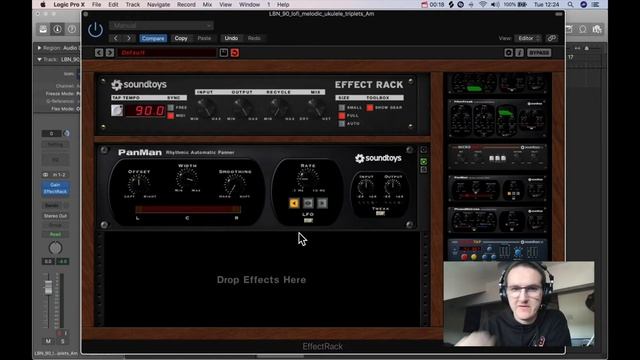Toggle the plugin power button
Viewport: 640px width, 360px height.
[x=95, y=30]
